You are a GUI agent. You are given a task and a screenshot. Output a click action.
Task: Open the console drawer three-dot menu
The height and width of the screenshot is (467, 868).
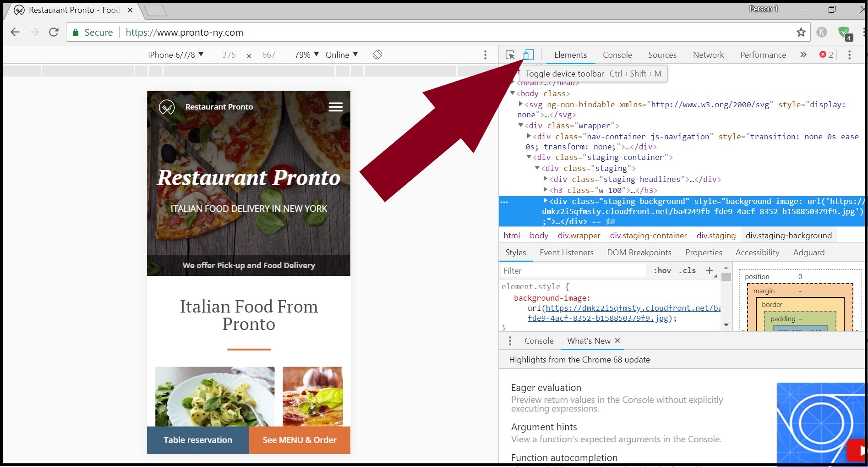pos(510,341)
